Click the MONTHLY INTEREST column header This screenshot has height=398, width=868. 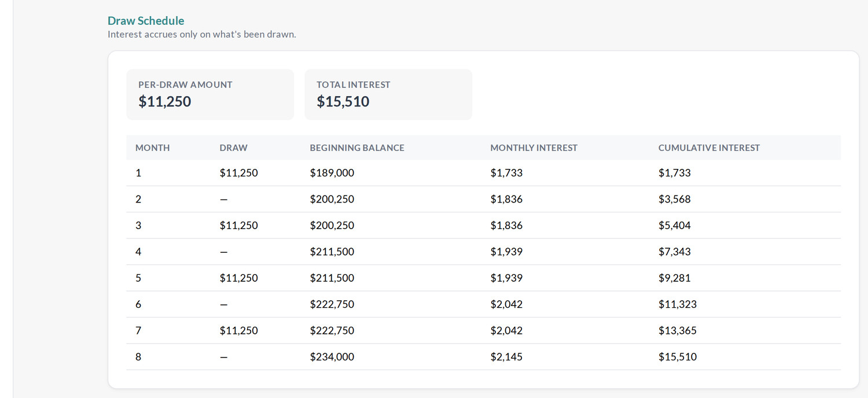pos(534,148)
